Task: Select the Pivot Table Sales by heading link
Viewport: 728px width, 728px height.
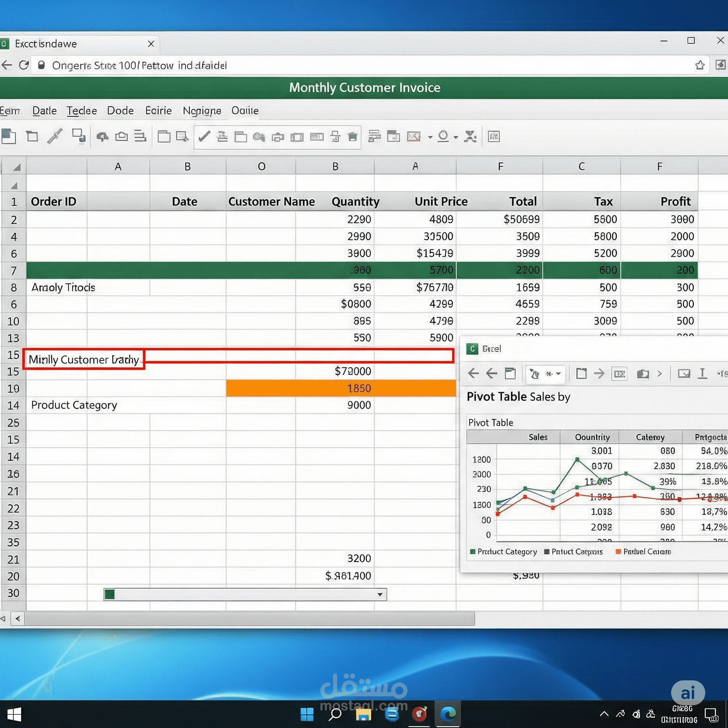Action: pyautogui.click(x=518, y=396)
